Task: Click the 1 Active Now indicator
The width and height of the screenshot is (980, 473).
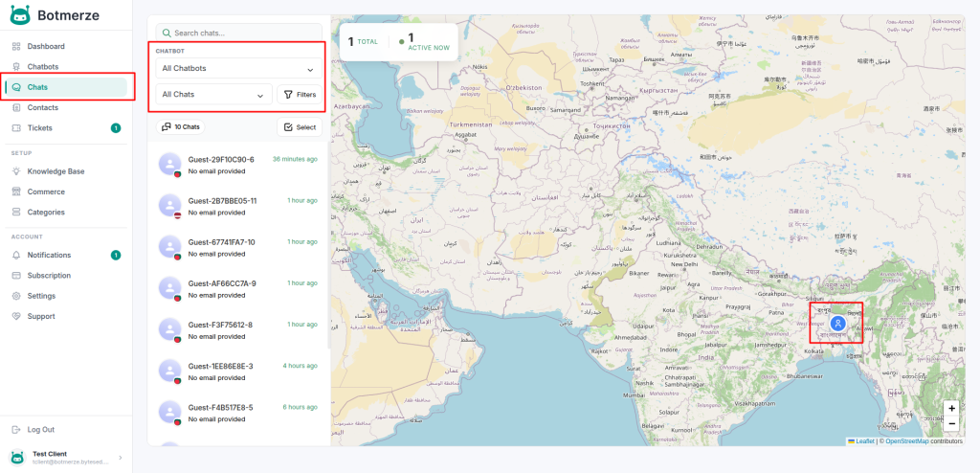Action: point(424,42)
